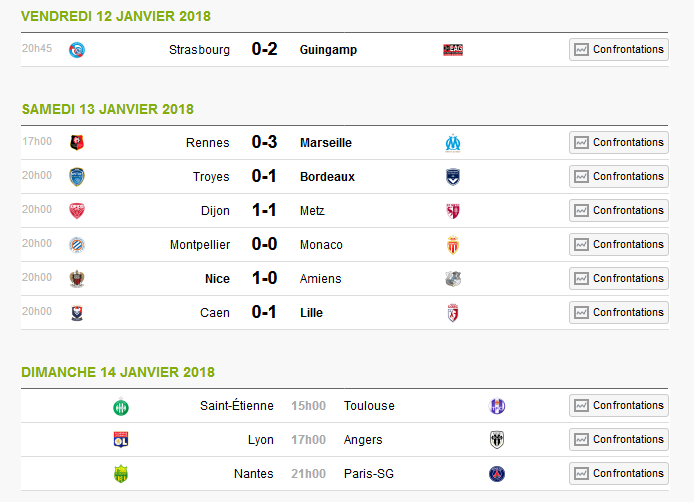Open Confrontations for Strasbourg vs Guingamp
This screenshot has height=502, width=694.
(x=619, y=50)
